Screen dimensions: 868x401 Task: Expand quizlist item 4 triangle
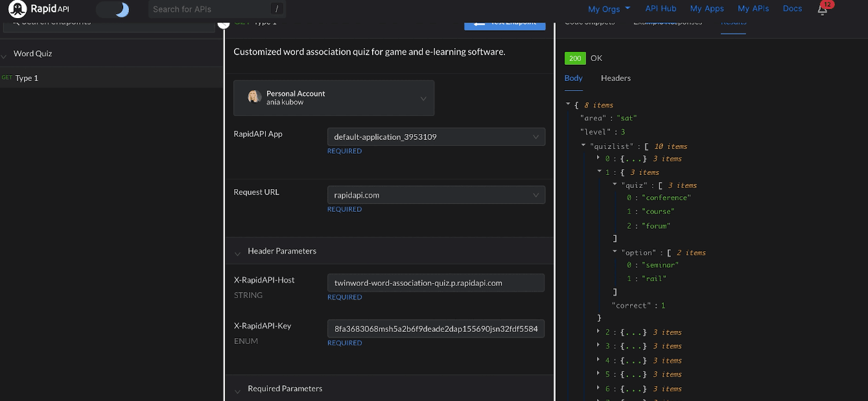pos(599,360)
